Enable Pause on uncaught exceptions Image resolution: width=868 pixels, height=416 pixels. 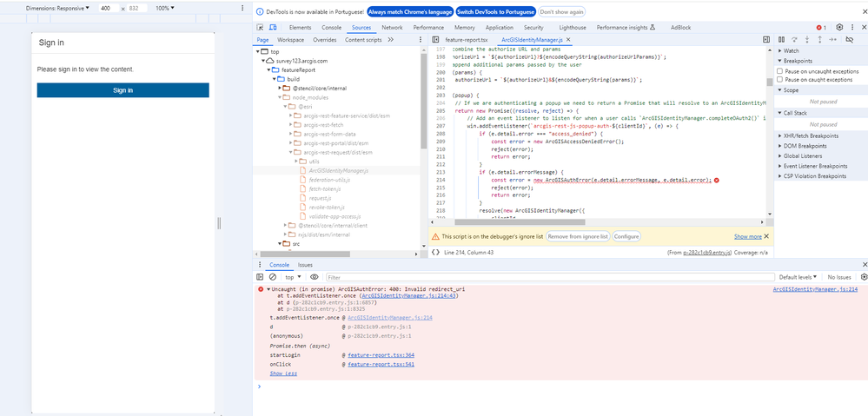pyautogui.click(x=779, y=71)
